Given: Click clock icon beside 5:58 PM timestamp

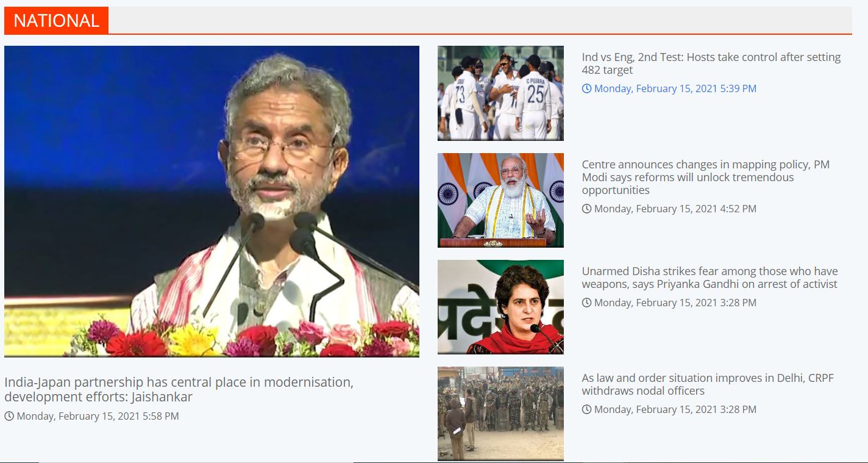Looking at the screenshot, I should [x=9, y=416].
